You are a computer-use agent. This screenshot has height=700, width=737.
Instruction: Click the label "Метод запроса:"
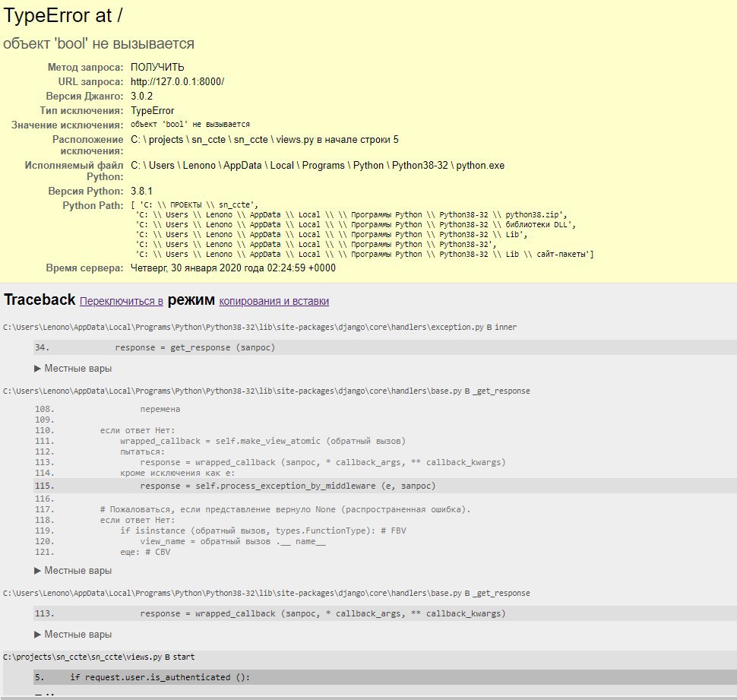[86, 68]
